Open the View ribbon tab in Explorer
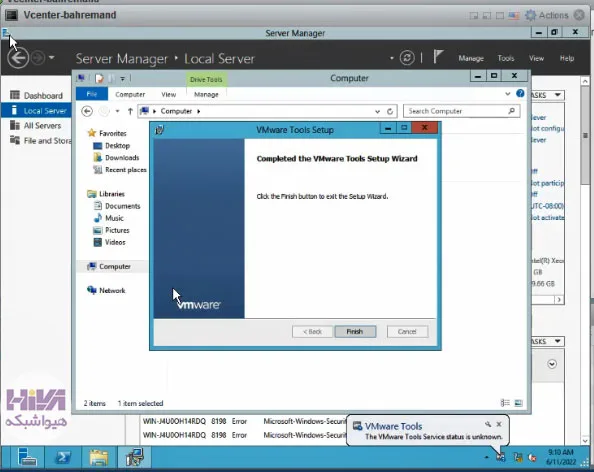Screen dimensions: 594x472 pyautogui.click(x=169, y=94)
